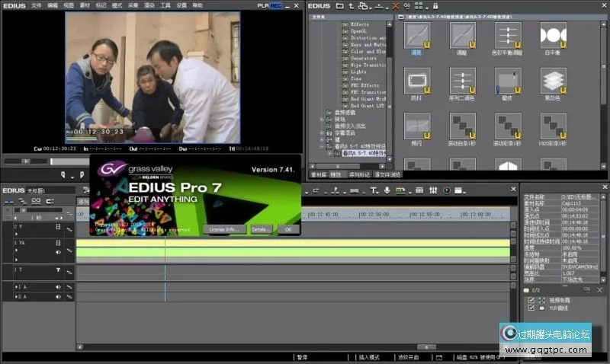Switch to the 素材库 tab
Viewport: 610px width, 364px height.
319,174
